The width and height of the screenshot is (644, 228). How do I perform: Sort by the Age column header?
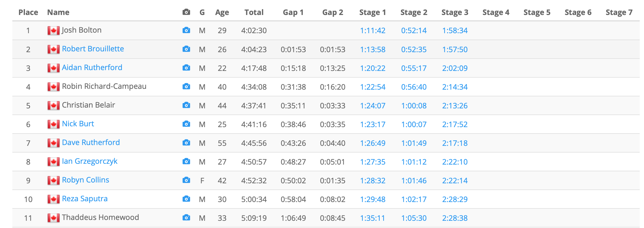pyautogui.click(x=222, y=12)
